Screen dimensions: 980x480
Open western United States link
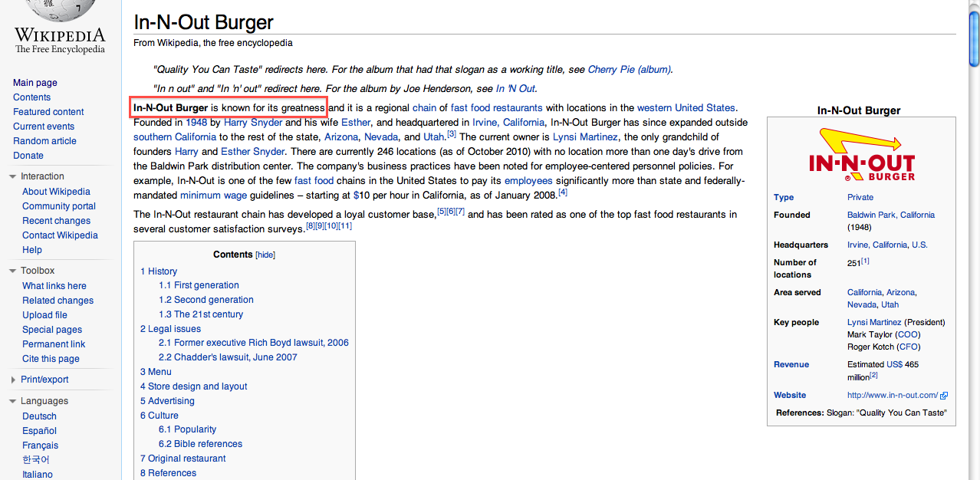[686, 108]
